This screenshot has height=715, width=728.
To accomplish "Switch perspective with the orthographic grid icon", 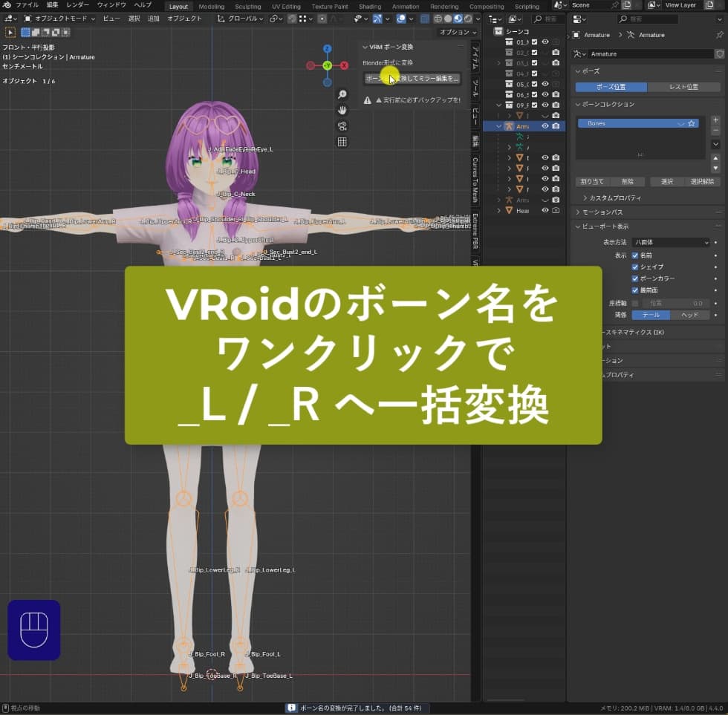I will pos(342,142).
